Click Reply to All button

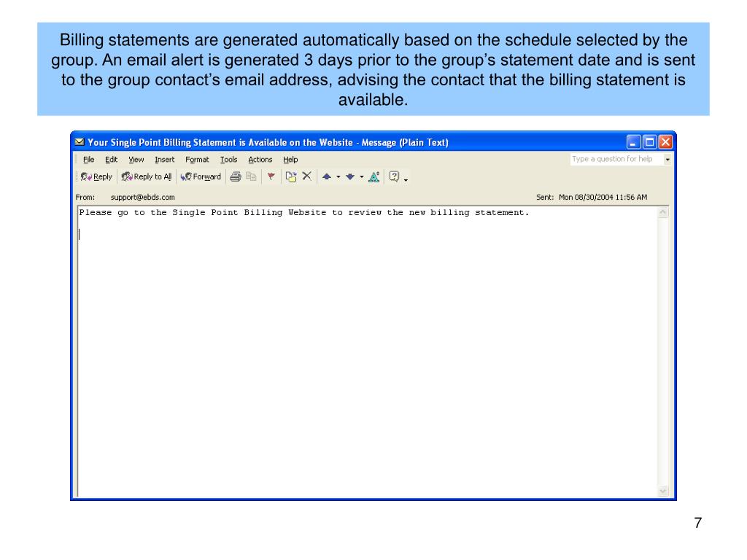coord(146,176)
